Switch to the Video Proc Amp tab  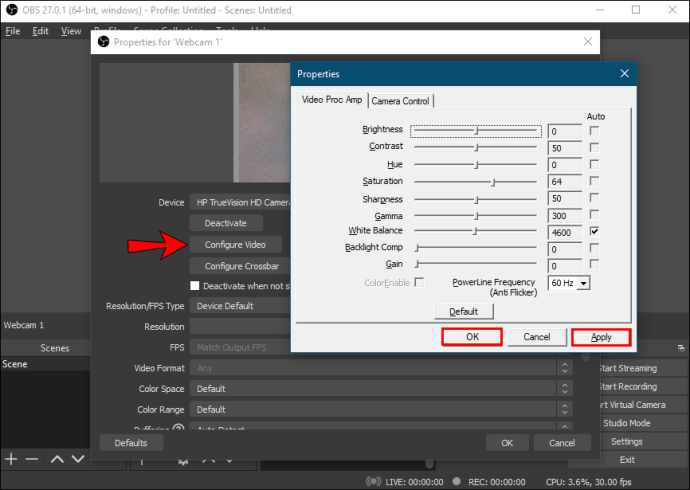click(x=332, y=100)
